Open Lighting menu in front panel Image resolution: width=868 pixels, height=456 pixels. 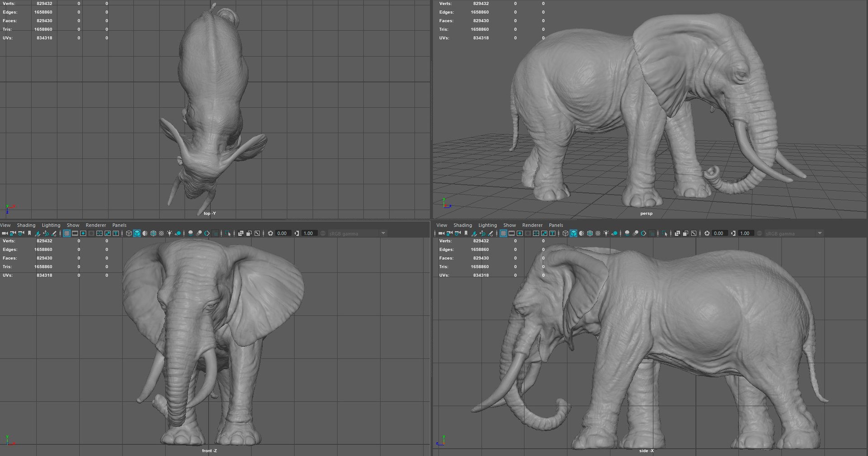point(51,225)
